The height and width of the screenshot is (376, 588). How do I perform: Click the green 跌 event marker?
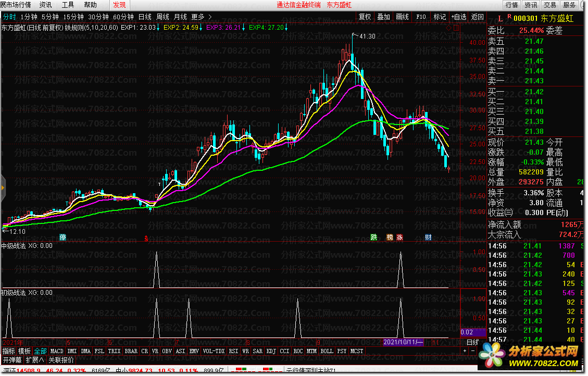tap(374, 237)
